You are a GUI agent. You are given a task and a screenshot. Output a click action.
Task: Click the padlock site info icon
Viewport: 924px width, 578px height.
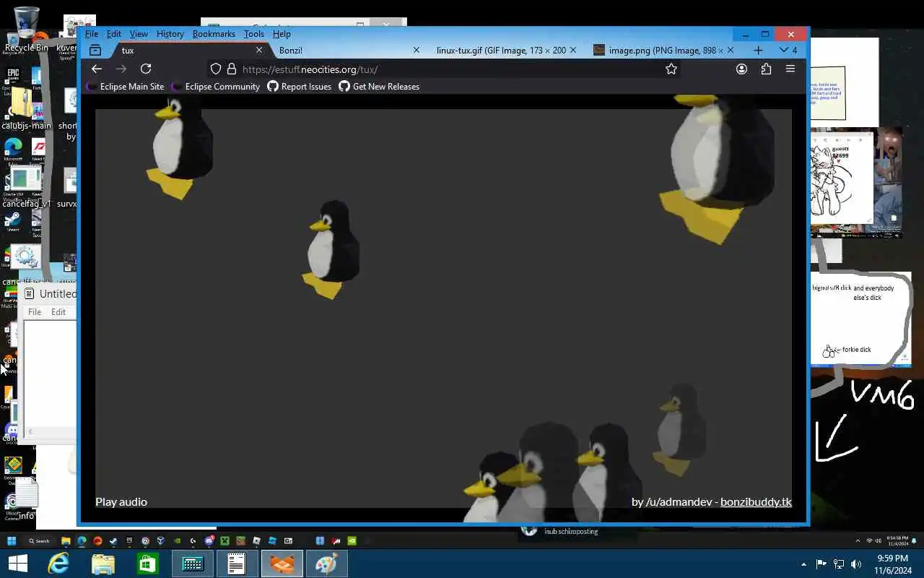click(x=232, y=69)
